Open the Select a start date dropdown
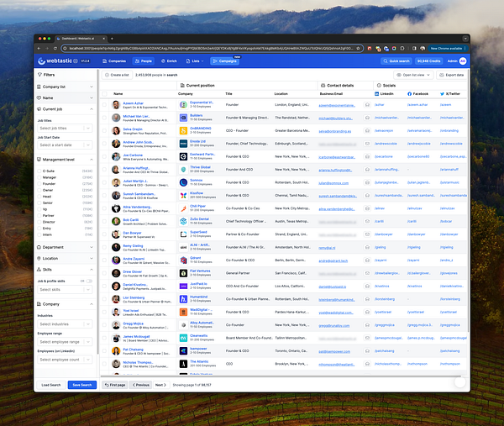This screenshot has width=504, height=426. 65,145
